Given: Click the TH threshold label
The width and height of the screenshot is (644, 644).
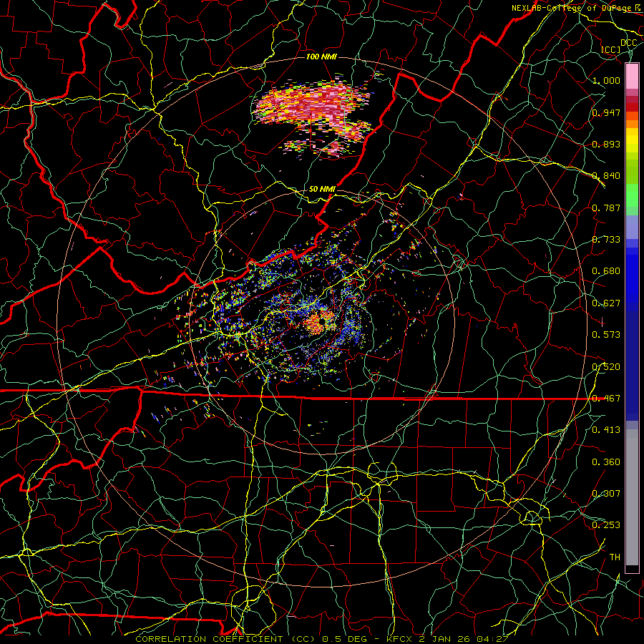Looking at the screenshot, I should (x=615, y=557).
